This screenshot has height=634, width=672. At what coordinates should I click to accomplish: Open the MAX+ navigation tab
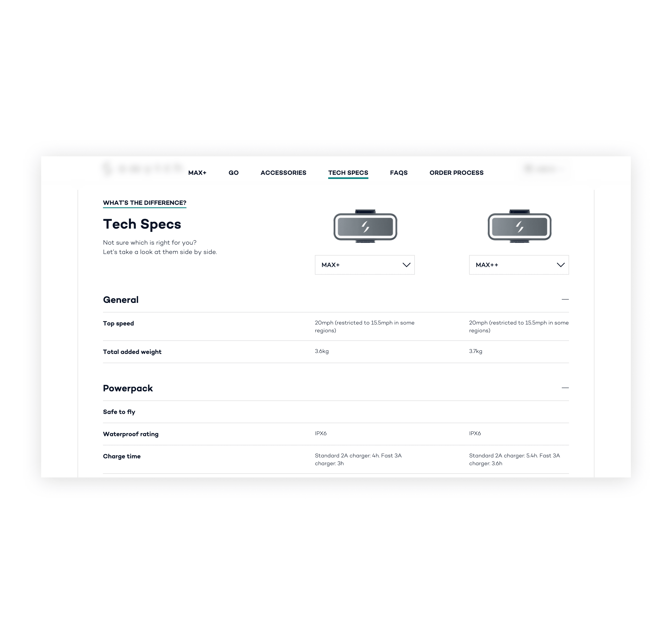click(x=197, y=173)
